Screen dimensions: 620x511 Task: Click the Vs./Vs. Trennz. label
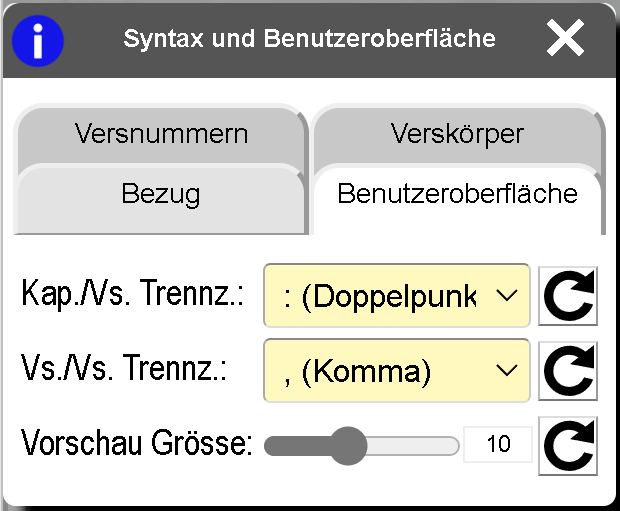[124, 370]
